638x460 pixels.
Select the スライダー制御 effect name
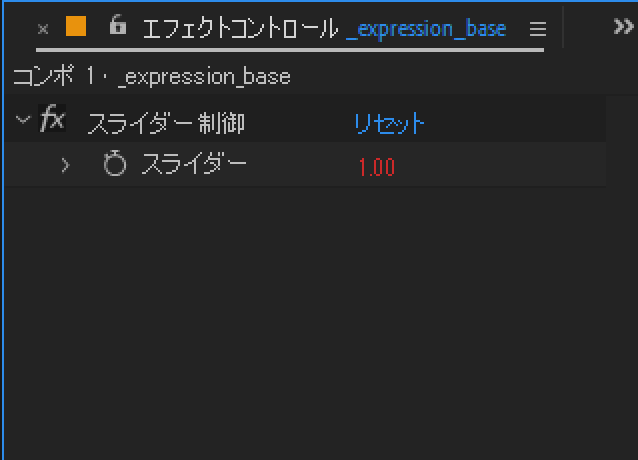click(x=165, y=123)
